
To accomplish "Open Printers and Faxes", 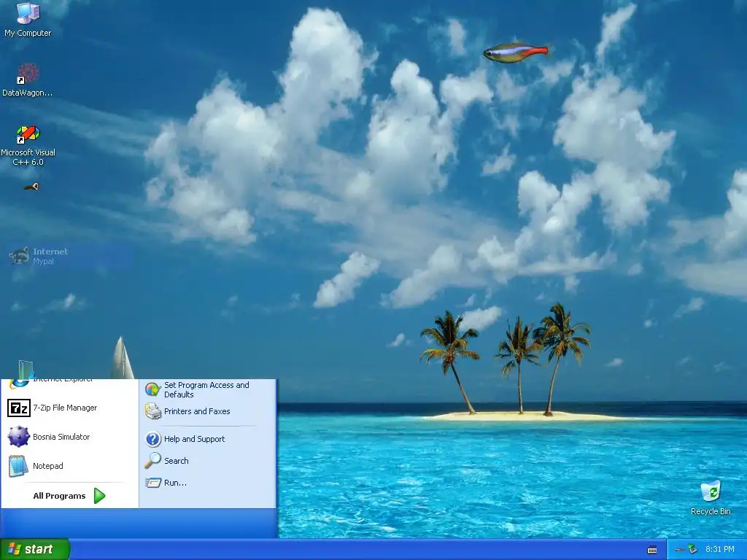I will [x=208, y=411].
